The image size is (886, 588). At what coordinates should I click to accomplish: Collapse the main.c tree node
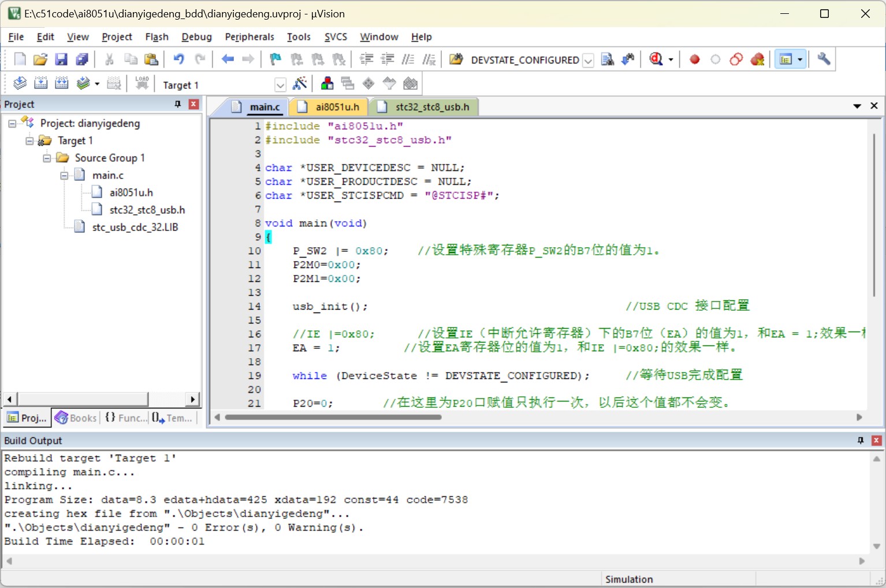pyautogui.click(x=64, y=176)
